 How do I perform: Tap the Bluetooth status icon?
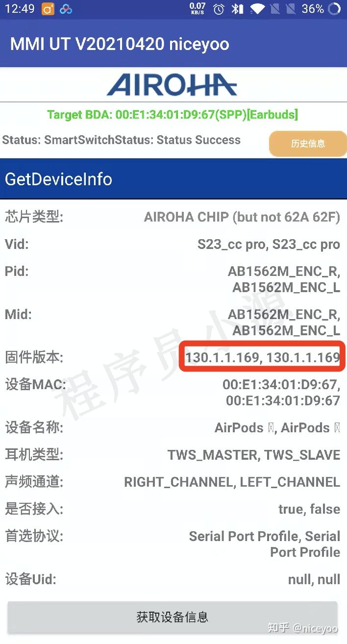tap(237, 9)
